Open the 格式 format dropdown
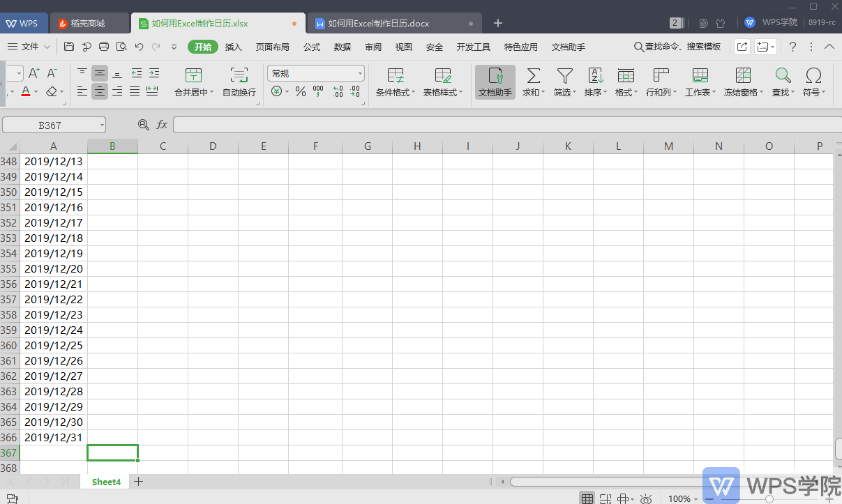This screenshot has width=842, height=504. [x=626, y=82]
